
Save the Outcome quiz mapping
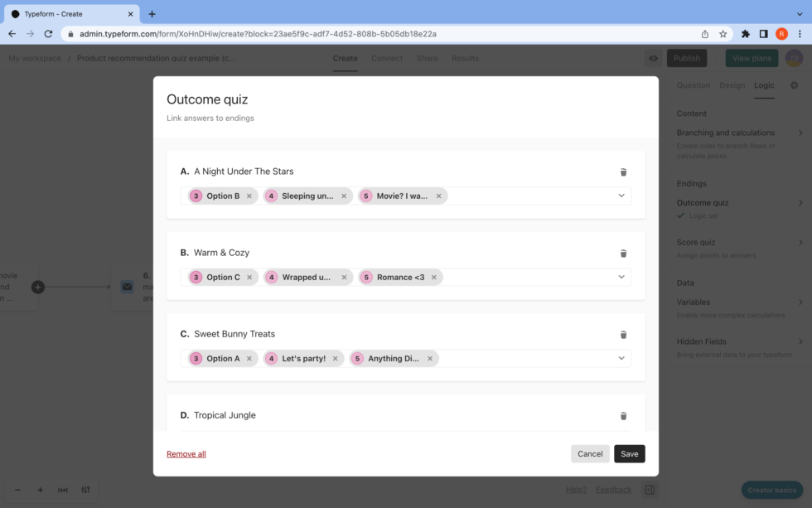(629, 453)
